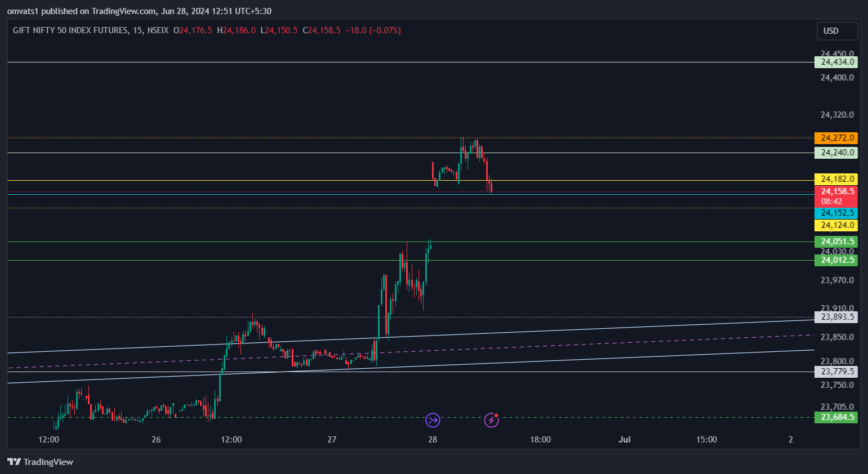Click the orange 24,272.0 price label
The image size is (868, 474).
point(836,138)
